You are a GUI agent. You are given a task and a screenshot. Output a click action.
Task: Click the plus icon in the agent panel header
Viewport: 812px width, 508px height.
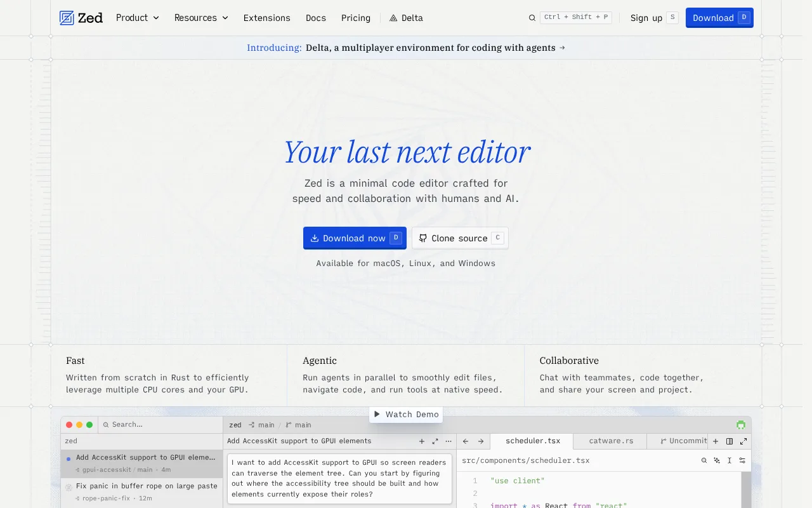[422, 441]
